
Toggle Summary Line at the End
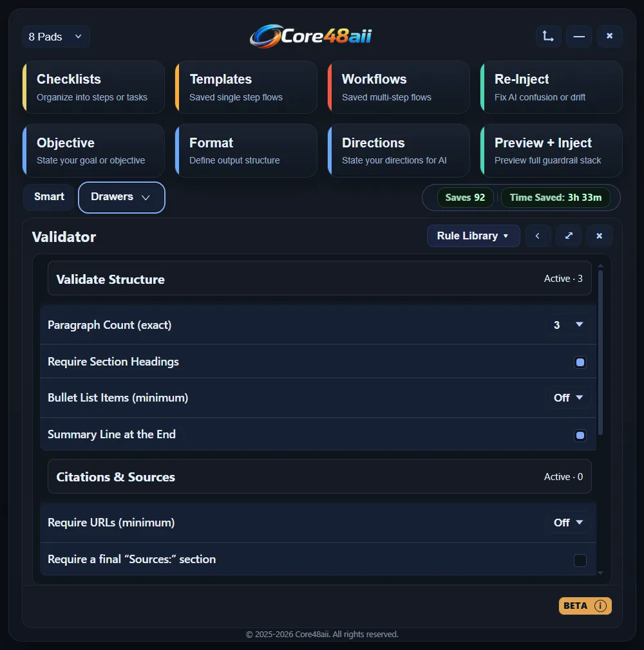click(x=580, y=436)
